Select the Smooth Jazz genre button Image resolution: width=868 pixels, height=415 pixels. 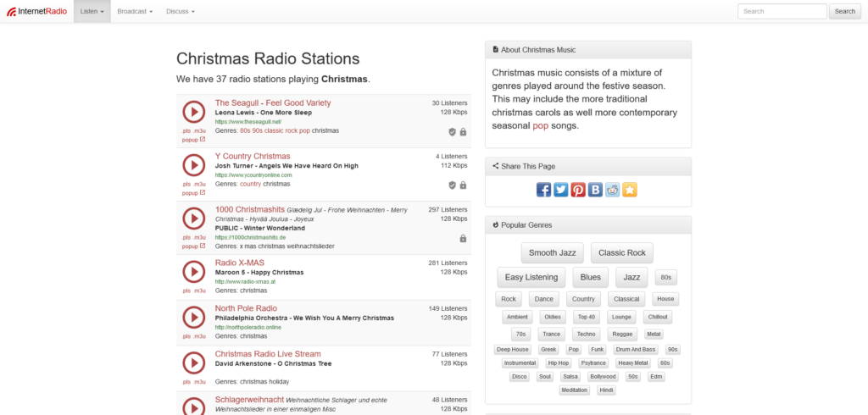coord(553,253)
